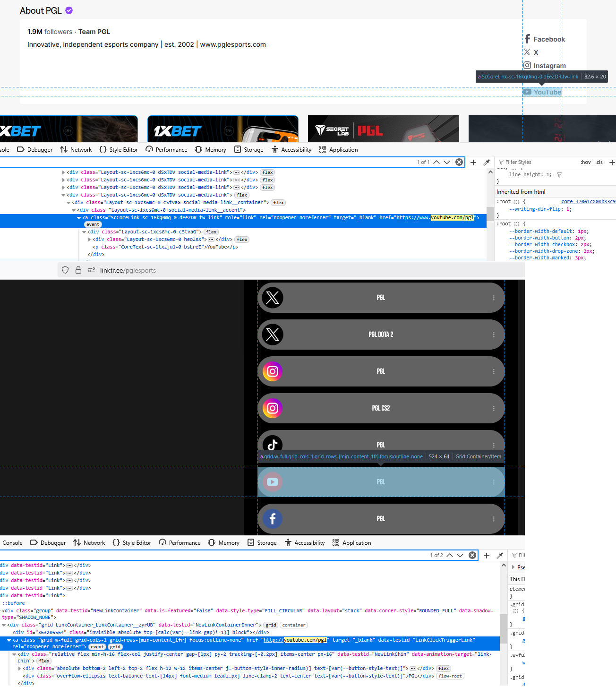Go to next search result in Twitch page inspector
This screenshot has height=687, width=616.
pyautogui.click(x=447, y=162)
